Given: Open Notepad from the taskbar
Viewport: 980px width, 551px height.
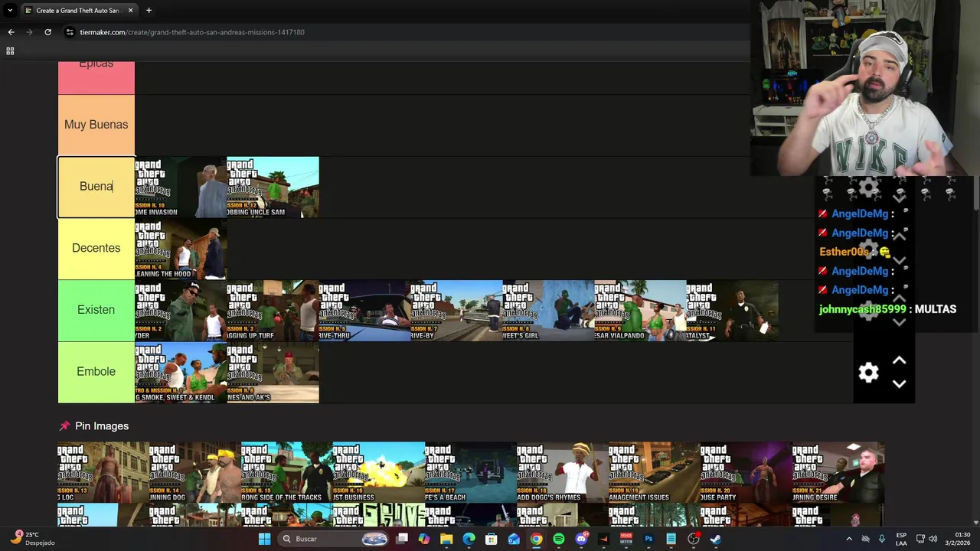Looking at the screenshot, I should tap(671, 539).
